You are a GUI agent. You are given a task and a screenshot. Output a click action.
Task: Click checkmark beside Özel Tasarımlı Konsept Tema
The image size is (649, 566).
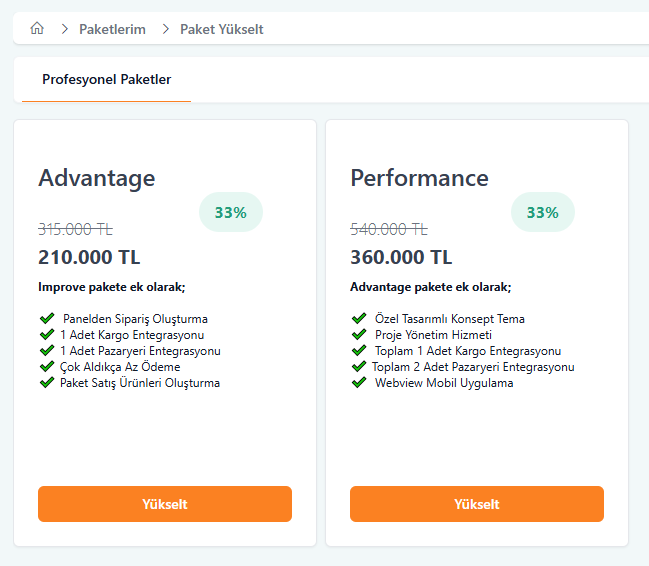[358, 319]
